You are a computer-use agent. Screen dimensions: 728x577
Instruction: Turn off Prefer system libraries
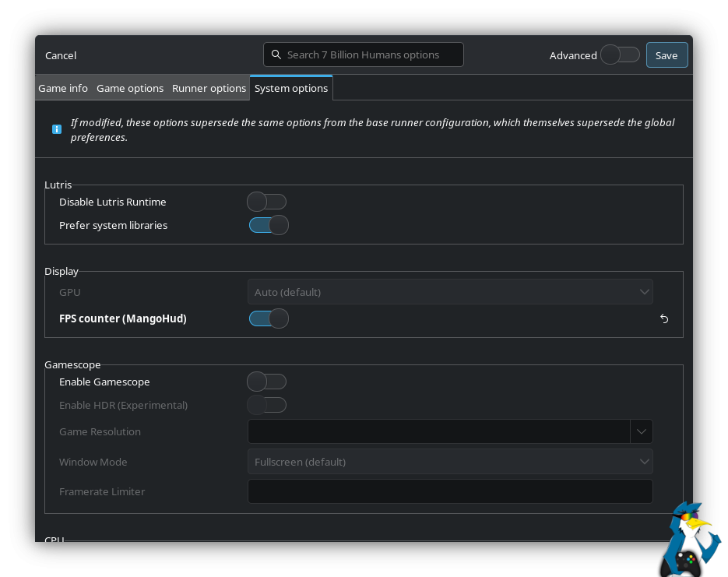tap(268, 225)
